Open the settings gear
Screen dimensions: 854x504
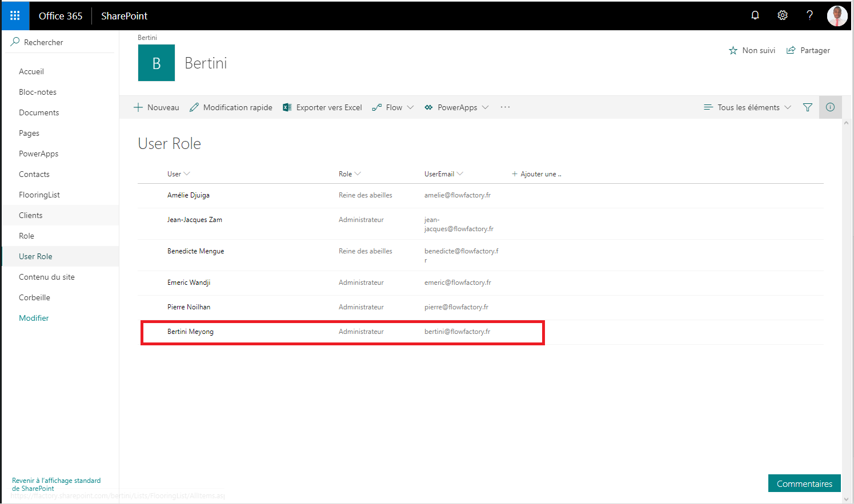(783, 15)
